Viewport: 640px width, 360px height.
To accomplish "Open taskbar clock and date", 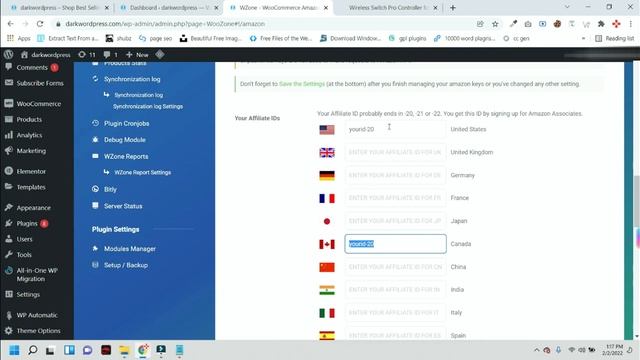I will [x=614, y=350].
